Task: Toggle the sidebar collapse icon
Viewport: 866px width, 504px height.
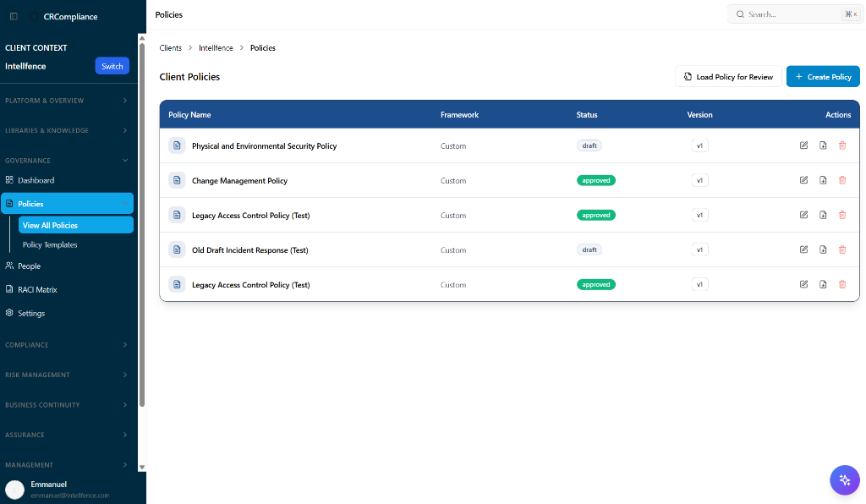Action: (14, 16)
